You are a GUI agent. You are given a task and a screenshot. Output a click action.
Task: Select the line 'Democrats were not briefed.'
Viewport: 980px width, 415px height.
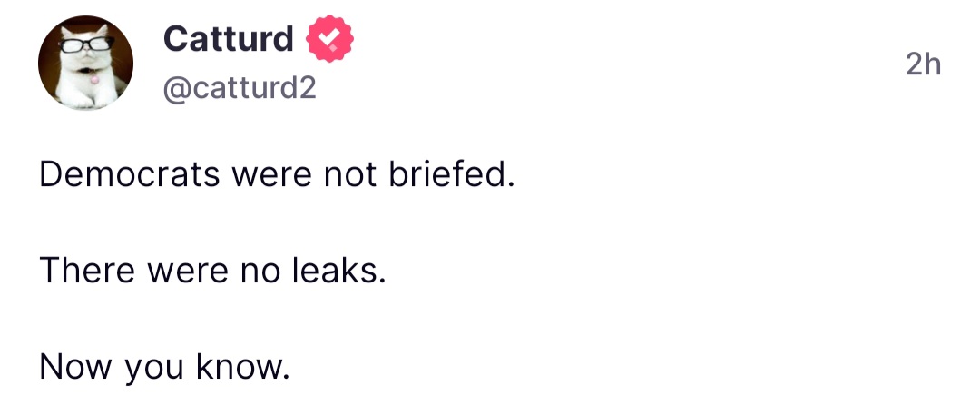click(x=277, y=174)
